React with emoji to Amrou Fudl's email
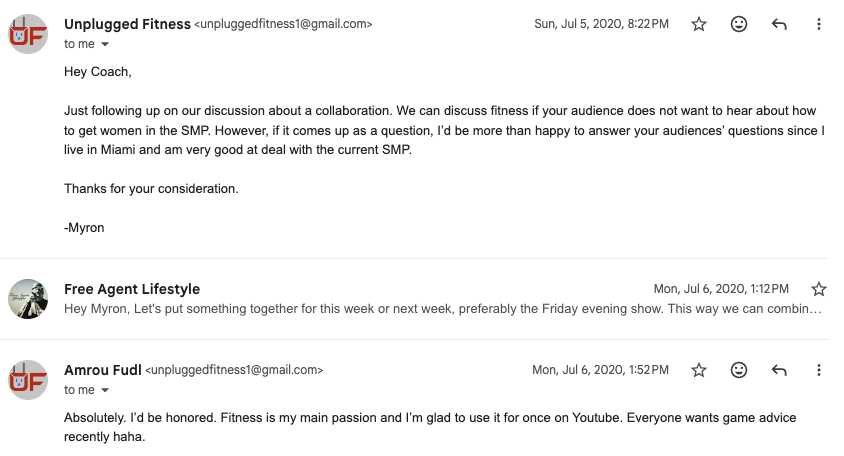This screenshot has height=456, width=844. tap(739, 370)
